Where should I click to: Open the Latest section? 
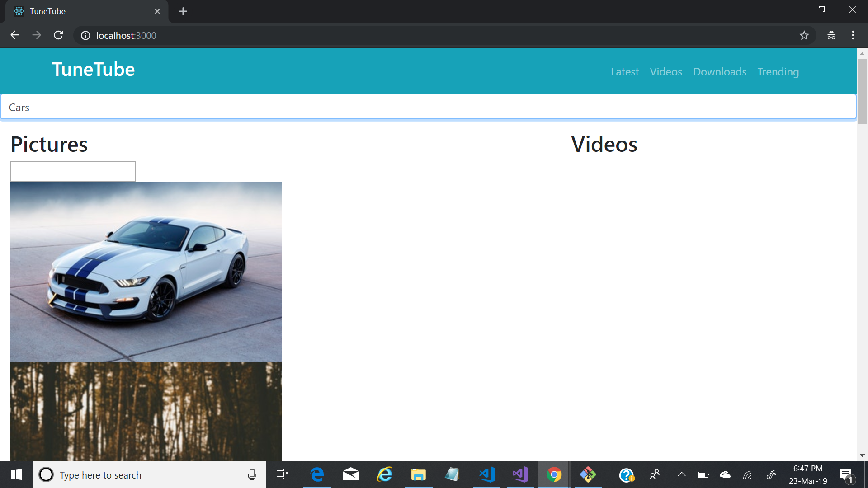tap(624, 71)
